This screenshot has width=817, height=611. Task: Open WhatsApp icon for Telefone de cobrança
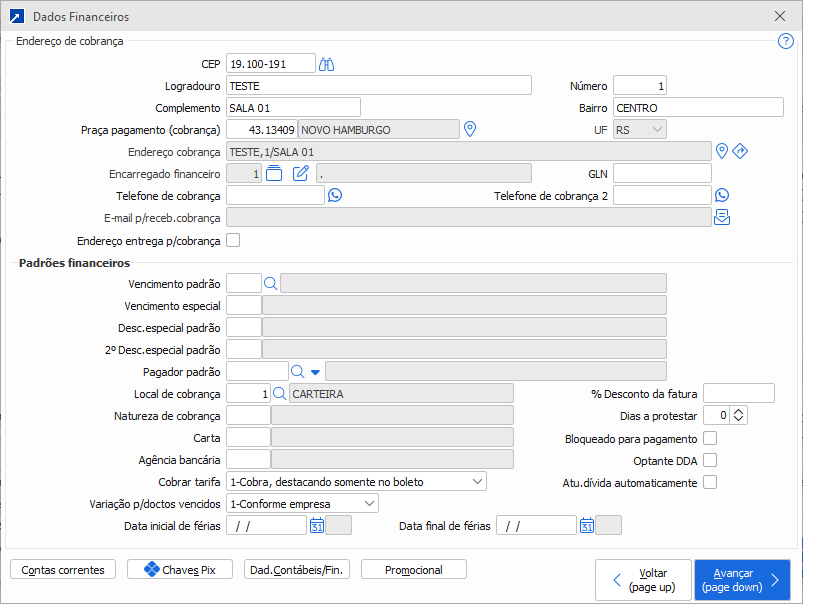pyautogui.click(x=335, y=196)
